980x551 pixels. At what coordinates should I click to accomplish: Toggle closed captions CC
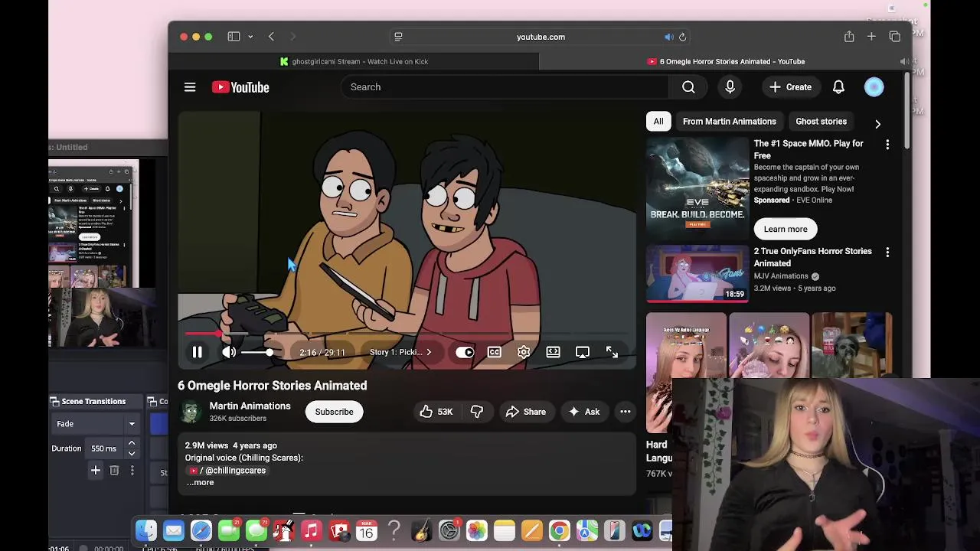(495, 352)
